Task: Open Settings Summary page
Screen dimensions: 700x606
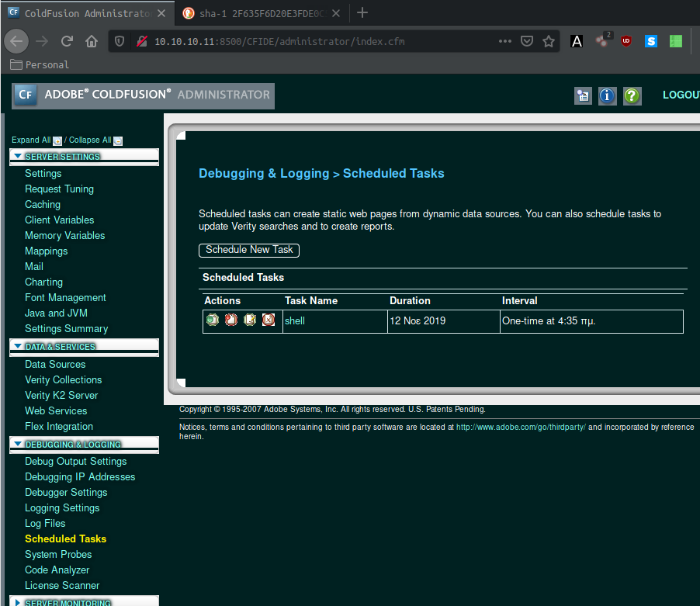Action: pos(67,329)
